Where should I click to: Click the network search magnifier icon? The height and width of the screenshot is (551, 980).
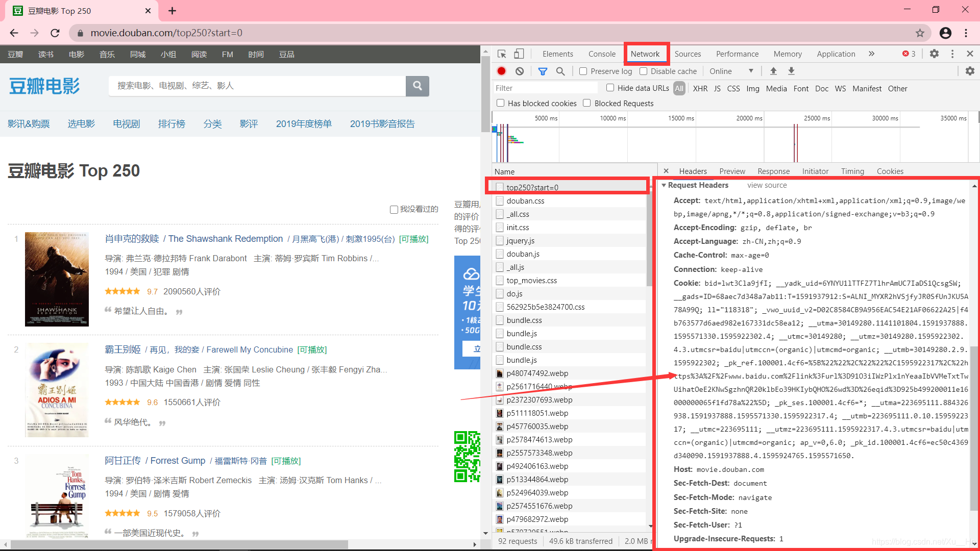click(560, 71)
